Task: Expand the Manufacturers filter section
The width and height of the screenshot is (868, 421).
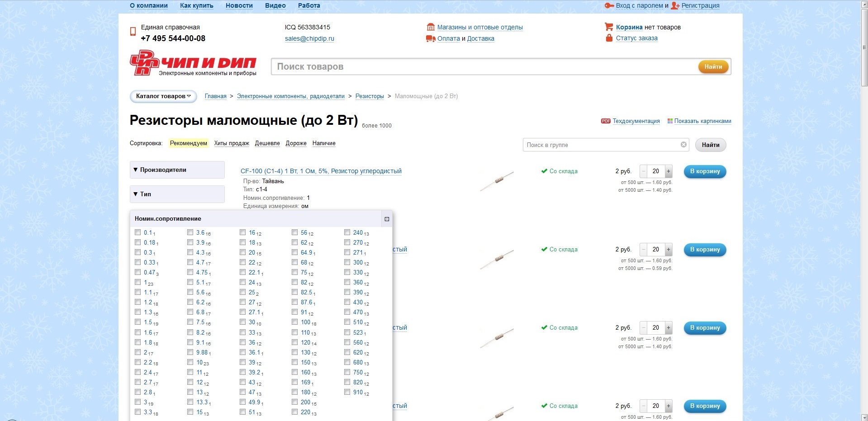Action: tap(177, 170)
